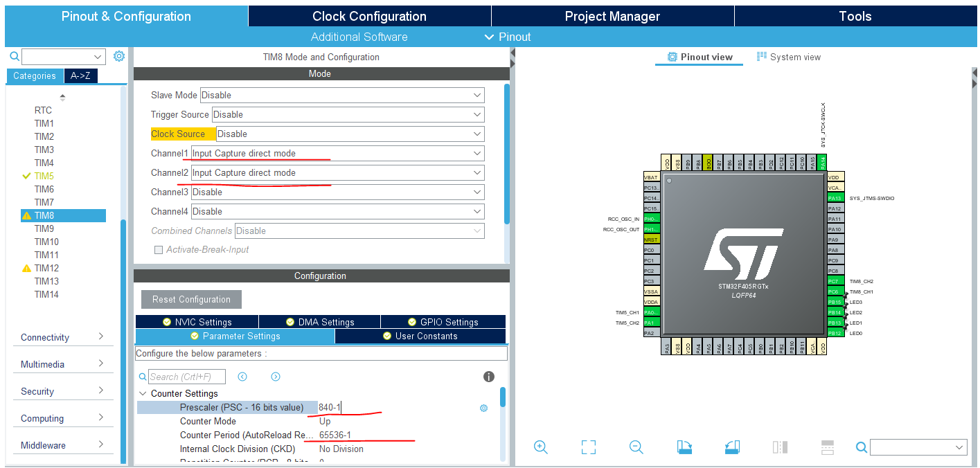Click the parameter Search (Ctrl+F) field
The height and width of the screenshot is (468, 980).
coord(187,377)
